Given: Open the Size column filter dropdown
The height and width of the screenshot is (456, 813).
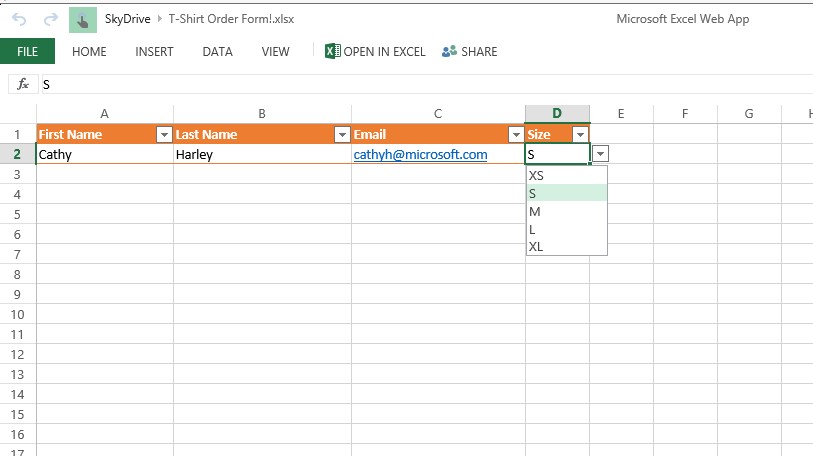Looking at the screenshot, I should [x=580, y=135].
